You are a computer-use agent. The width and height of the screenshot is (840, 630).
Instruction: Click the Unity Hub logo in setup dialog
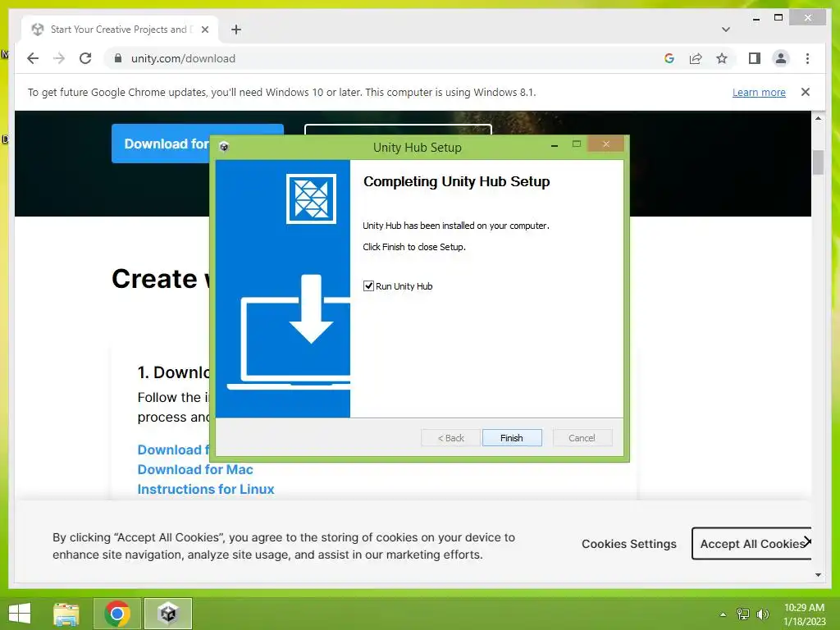point(311,199)
